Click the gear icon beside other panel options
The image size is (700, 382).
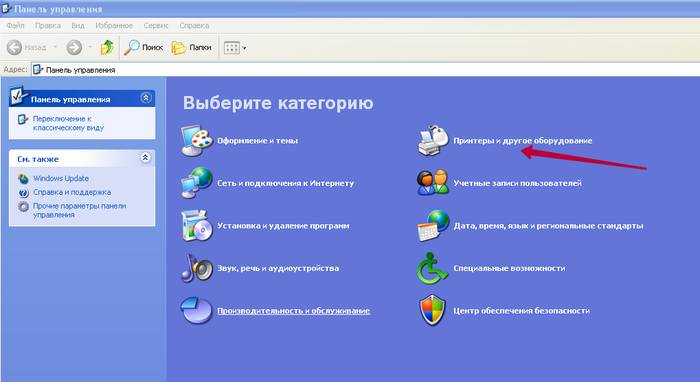pyautogui.click(x=23, y=206)
